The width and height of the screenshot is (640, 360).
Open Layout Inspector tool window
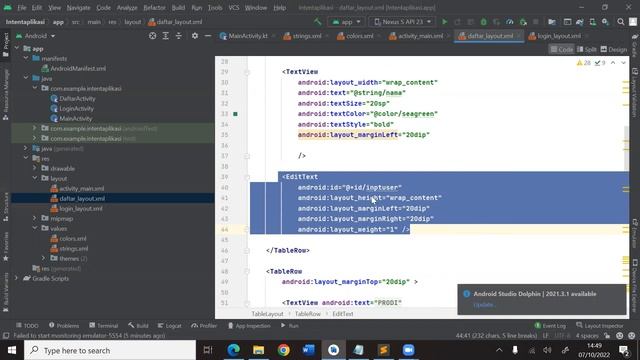(x=600, y=325)
